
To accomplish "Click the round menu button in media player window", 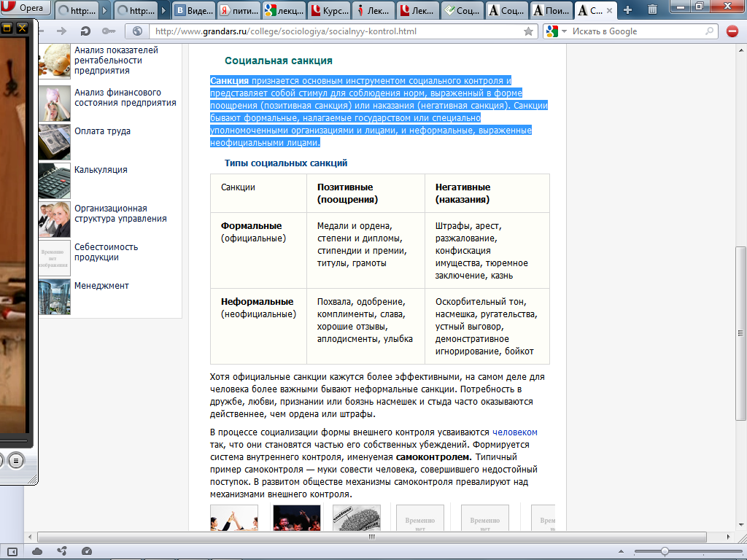I will click(16, 461).
